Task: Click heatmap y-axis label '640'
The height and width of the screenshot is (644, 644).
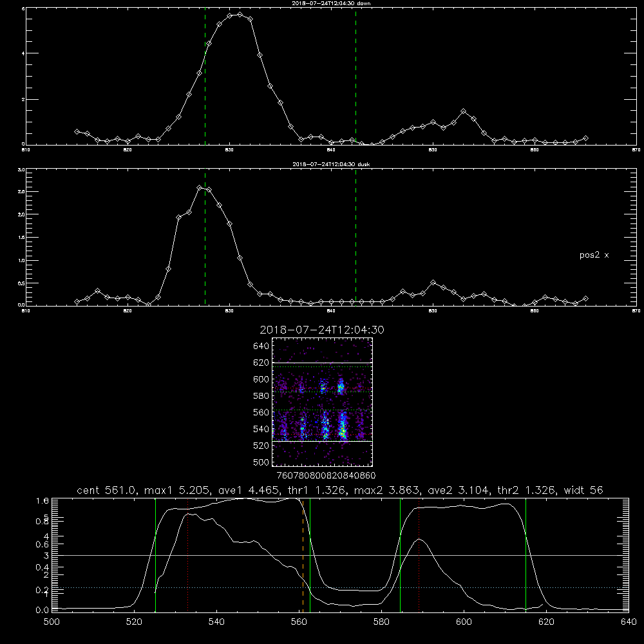Action: click(x=261, y=346)
